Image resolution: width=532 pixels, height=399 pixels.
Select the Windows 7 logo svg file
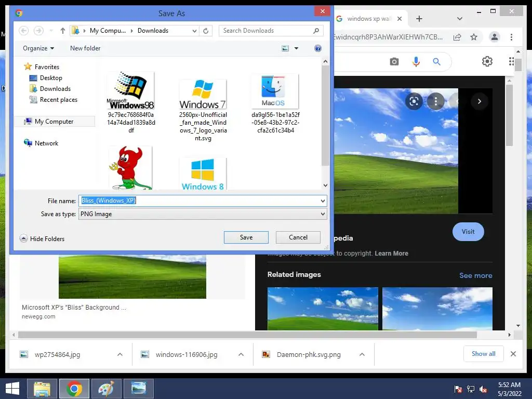[203, 110]
